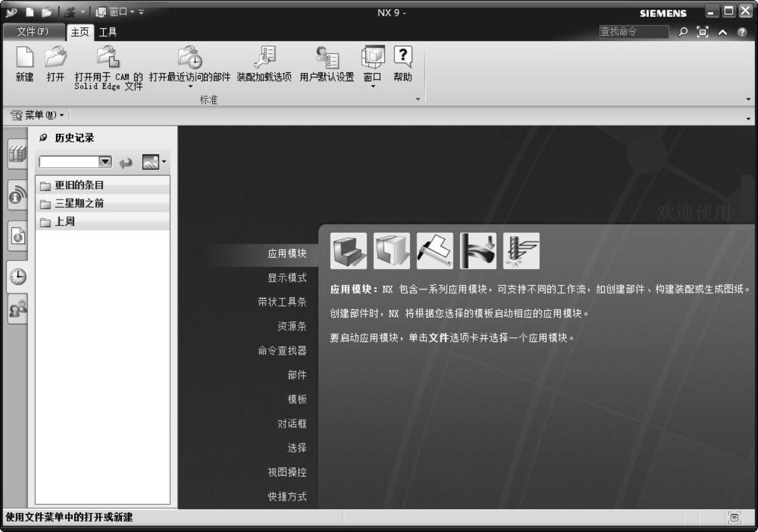
Task: Expand ribbon options arrow at far right
Action: pos(749,100)
